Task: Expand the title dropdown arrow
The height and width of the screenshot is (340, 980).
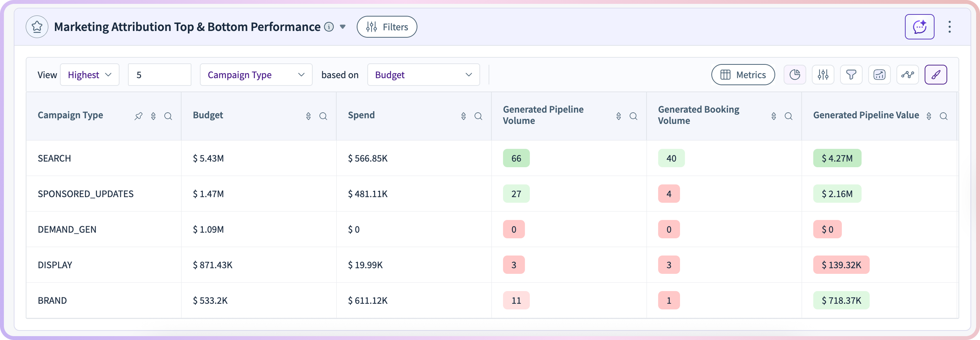Action: [x=343, y=27]
